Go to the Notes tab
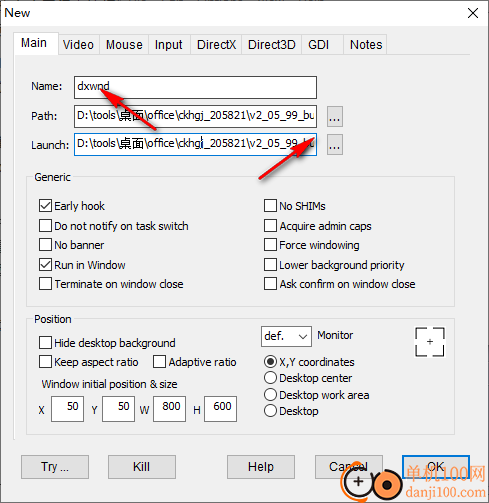The height and width of the screenshot is (503, 489). click(x=366, y=45)
